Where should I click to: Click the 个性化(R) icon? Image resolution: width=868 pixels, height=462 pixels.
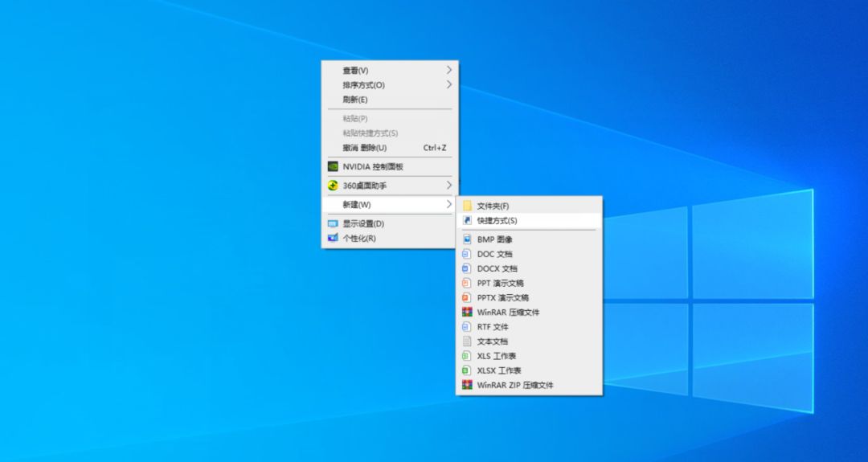coord(333,239)
